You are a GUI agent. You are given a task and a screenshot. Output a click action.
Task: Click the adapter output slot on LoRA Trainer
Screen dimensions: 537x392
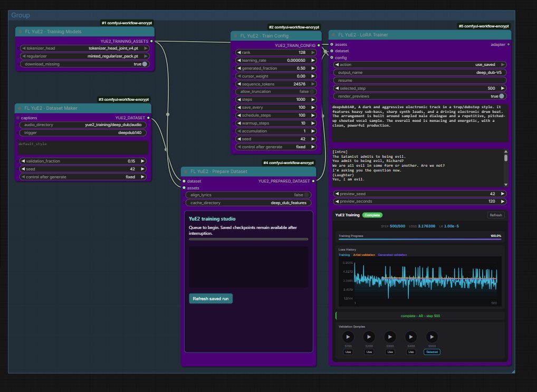tap(508, 44)
